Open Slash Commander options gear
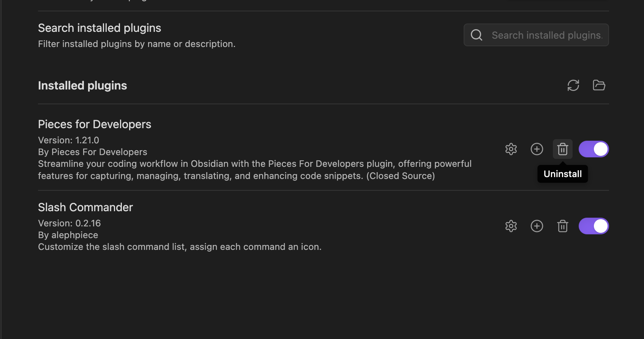Viewport: 644px width, 339px height. pyautogui.click(x=511, y=226)
